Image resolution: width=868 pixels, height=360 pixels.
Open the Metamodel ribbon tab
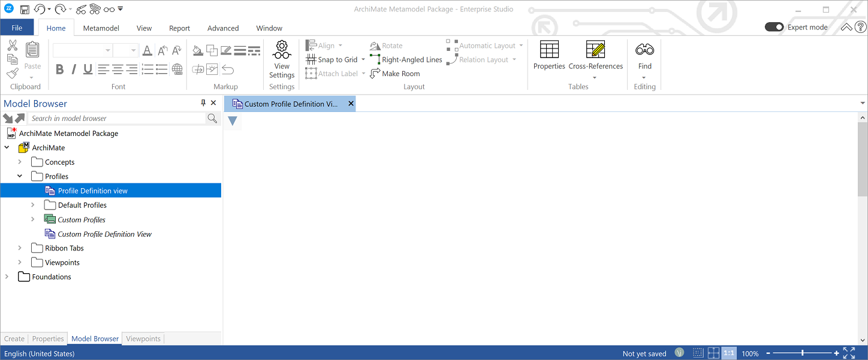pyautogui.click(x=101, y=28)
